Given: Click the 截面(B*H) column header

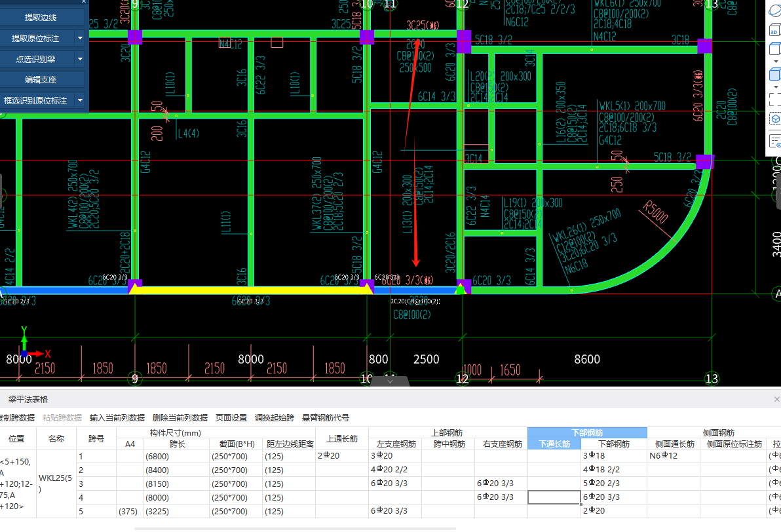Looking at the screenshot, I should [x=236, y=444].
